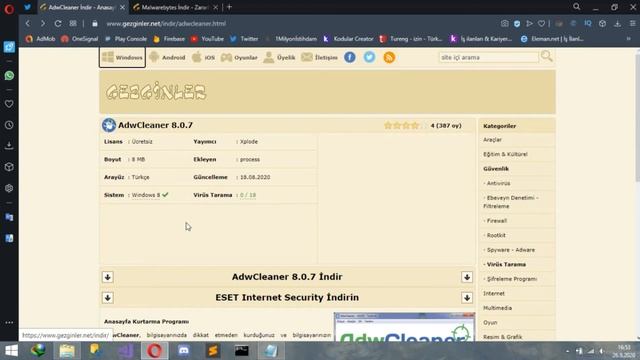This screenshot has height=360, width=640.
Task: Open the site Facebook icon
Action: [x=350, y=57]
